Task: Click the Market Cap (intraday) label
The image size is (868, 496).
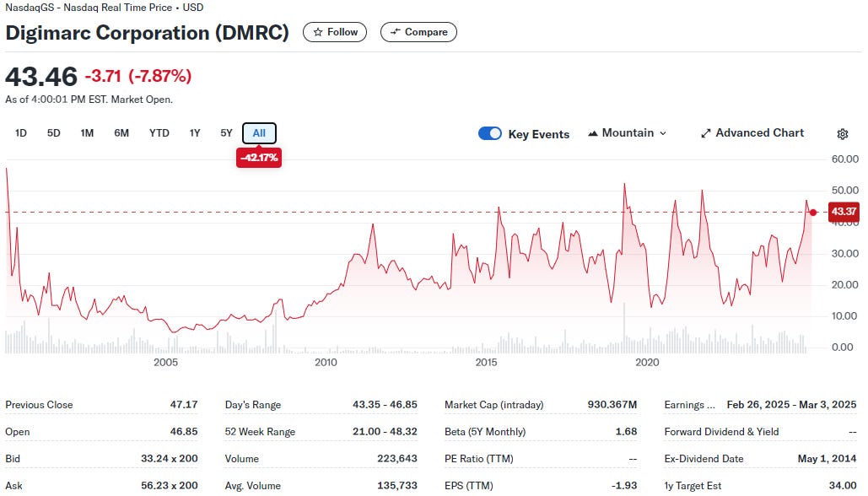Action: point(493,405)
